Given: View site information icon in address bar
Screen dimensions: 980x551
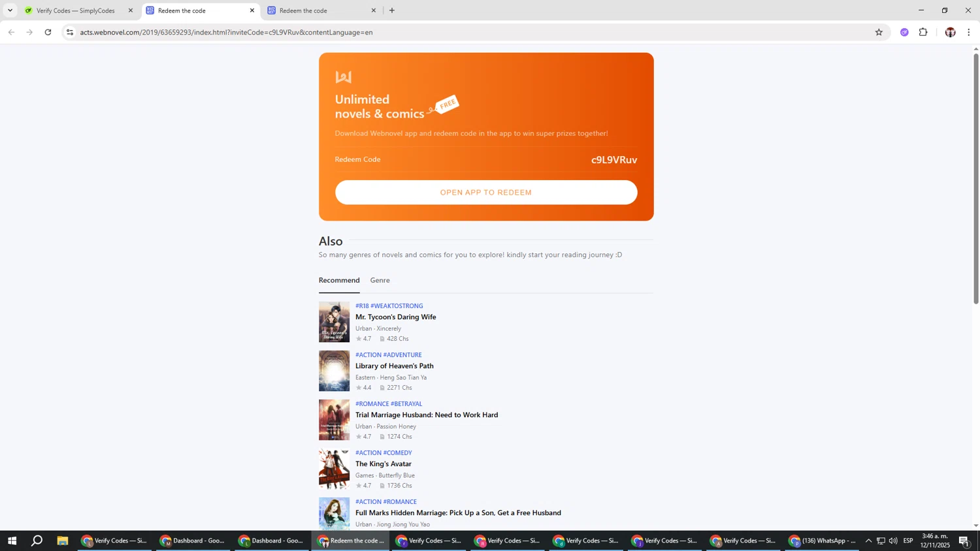Looking at the screenshot, I should 71,32.
